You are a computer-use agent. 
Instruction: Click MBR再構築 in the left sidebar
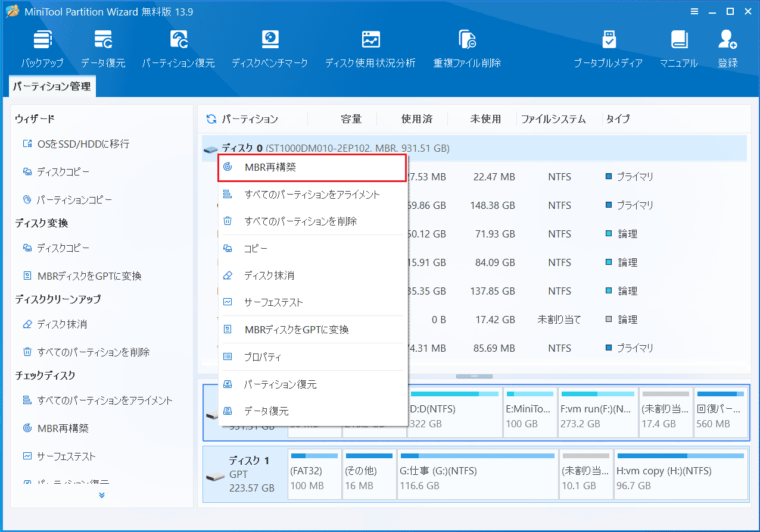click(55, 428)
